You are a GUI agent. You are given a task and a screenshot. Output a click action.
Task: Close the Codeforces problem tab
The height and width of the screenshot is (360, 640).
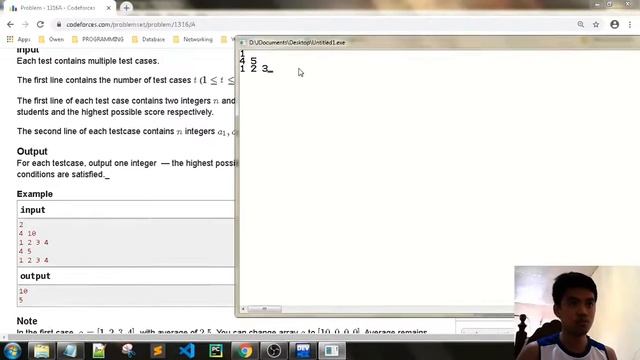(109, 8)
